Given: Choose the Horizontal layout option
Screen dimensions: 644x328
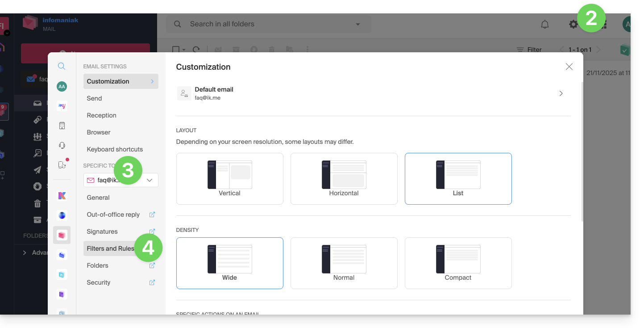Looking at the screenshot, I should pyautogui.click(x=344, y=179).
